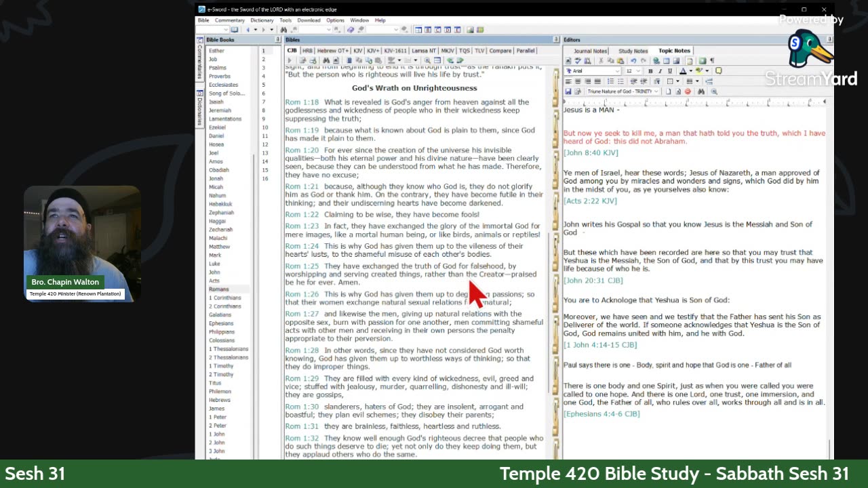Click the magnifier zoom icon in Bibles toolbar
The height and width of the screenshot is (488, 868).
[427, 60]
